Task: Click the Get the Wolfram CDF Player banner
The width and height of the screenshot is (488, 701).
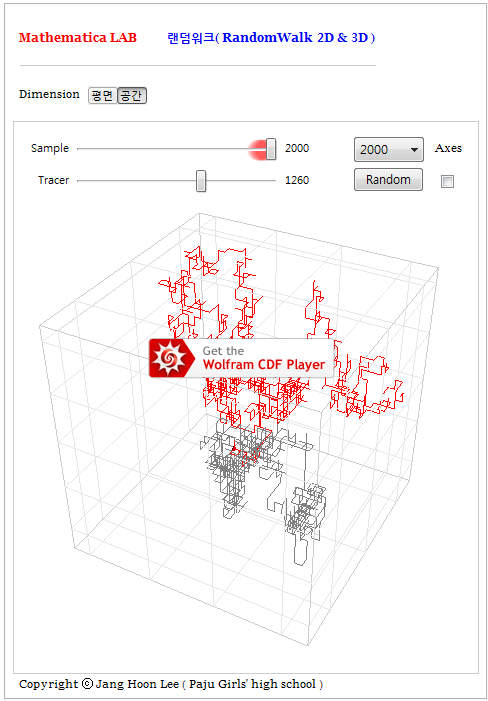Action: (242, 358)
